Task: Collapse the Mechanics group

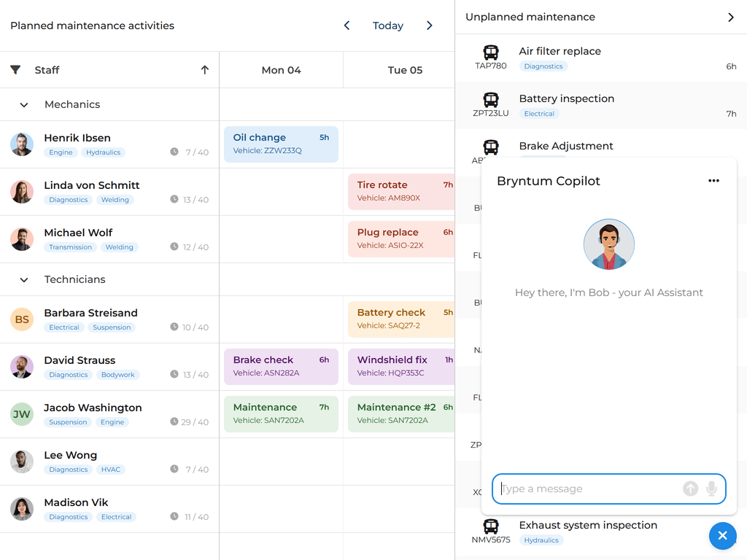Action: [x=24, y=105]
